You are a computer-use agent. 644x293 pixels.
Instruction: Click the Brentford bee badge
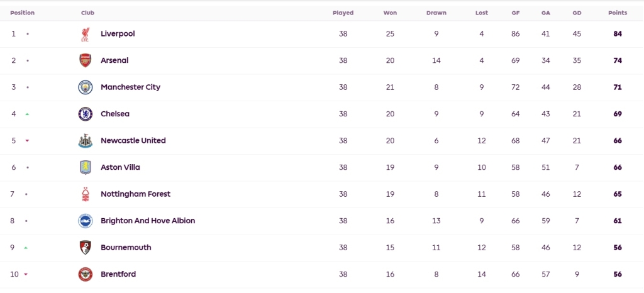pos(86,274)
